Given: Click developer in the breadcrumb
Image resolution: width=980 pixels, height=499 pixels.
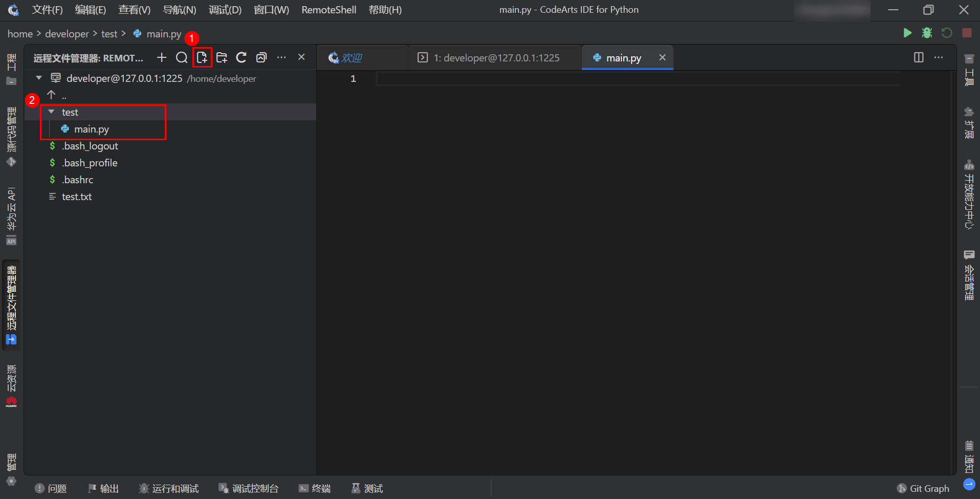Looking at the screenshot, I should pos(67,34).
